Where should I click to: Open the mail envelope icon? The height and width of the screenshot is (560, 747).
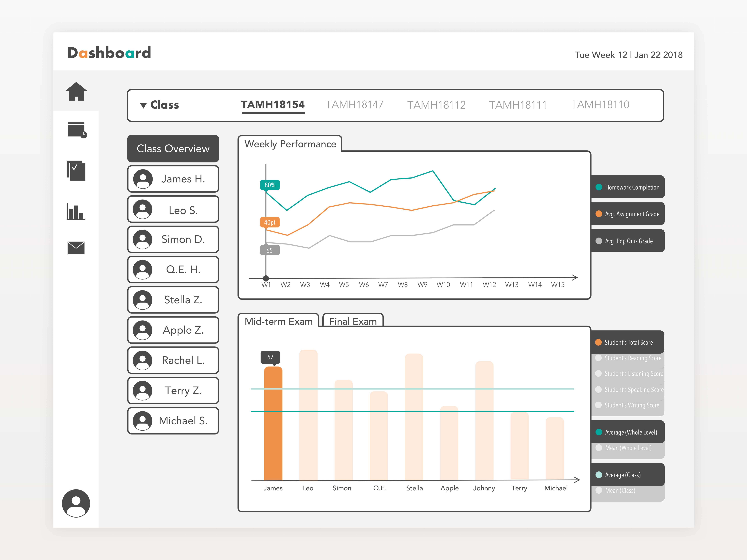pyautogui.click(x=76, y=248)
